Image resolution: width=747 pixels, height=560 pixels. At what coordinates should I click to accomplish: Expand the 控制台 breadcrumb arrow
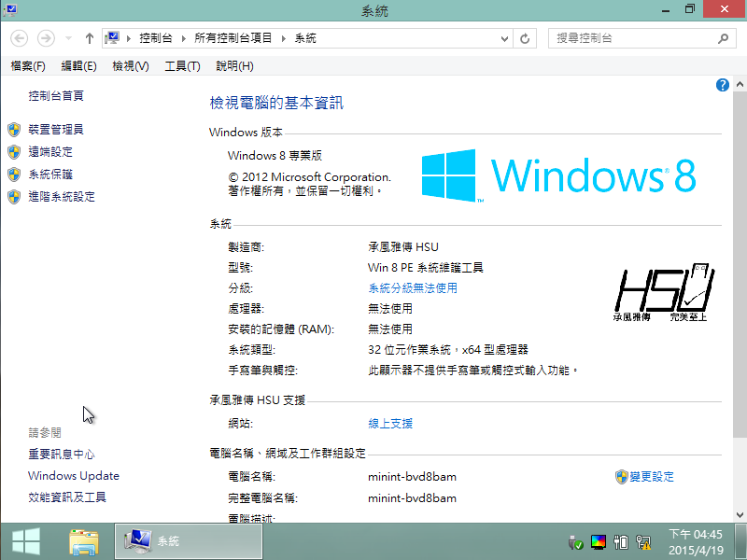(x=183, y=38)
